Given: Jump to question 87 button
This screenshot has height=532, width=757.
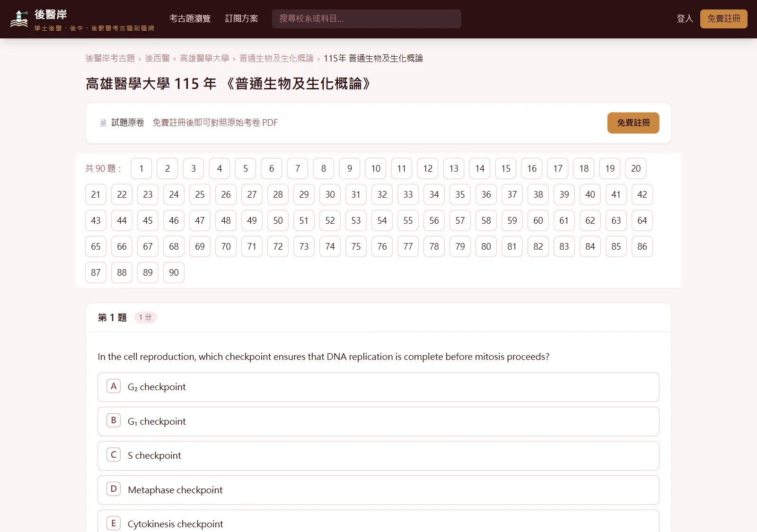Looking at the screenshot, I should [96, 272].
